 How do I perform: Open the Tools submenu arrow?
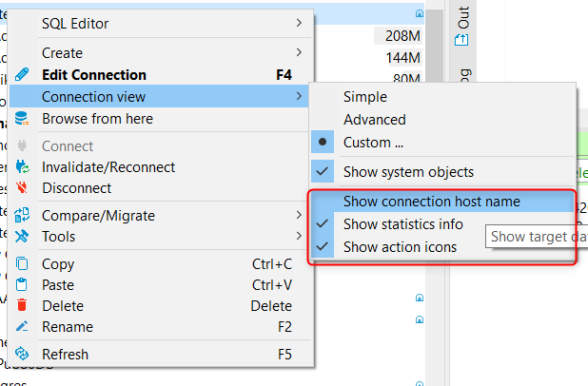pyautogui.click(x=299, y=236)
